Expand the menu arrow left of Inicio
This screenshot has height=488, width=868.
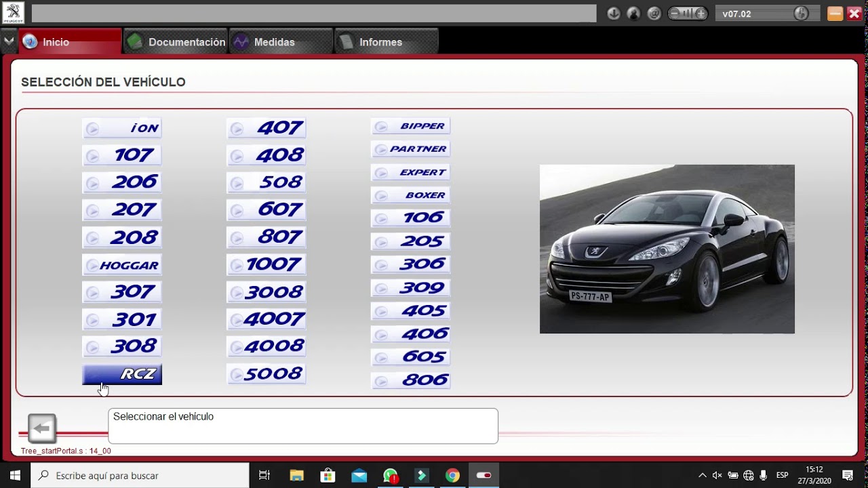pyautogui.click(x=8, y=41)
